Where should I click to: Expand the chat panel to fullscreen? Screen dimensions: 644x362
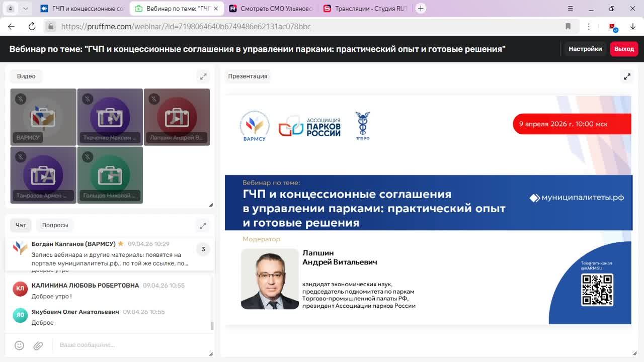click(203, 226)
